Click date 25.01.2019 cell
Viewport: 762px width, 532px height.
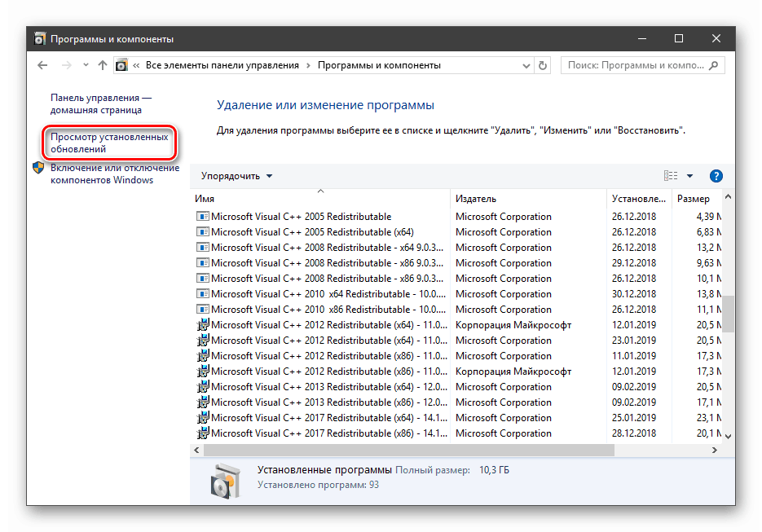pos(634,418)
